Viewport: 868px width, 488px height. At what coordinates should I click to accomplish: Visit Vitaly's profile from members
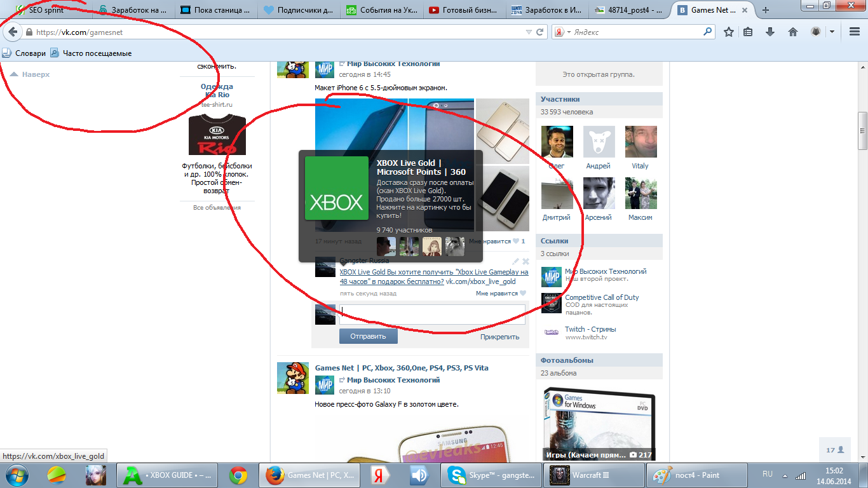640,142
